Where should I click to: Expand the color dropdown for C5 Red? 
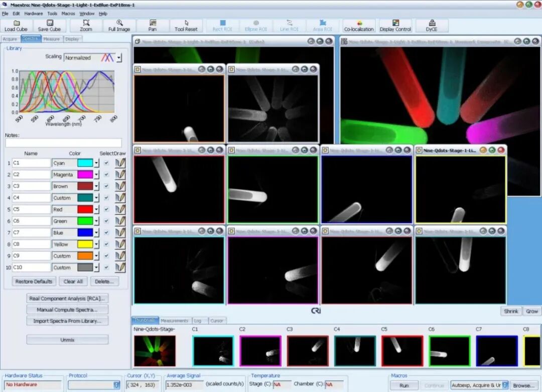(x=96, y=210)
